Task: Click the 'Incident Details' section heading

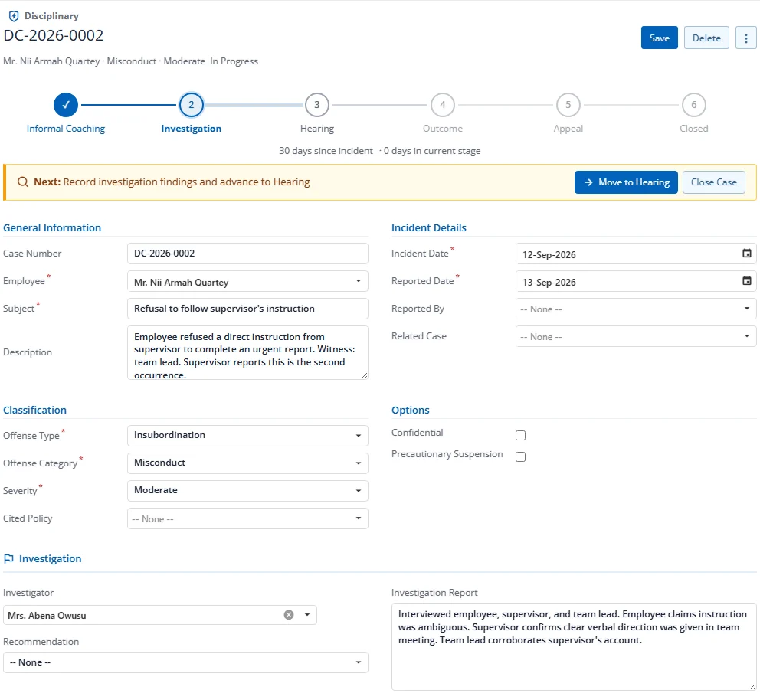Action: (x=429, y=227)
